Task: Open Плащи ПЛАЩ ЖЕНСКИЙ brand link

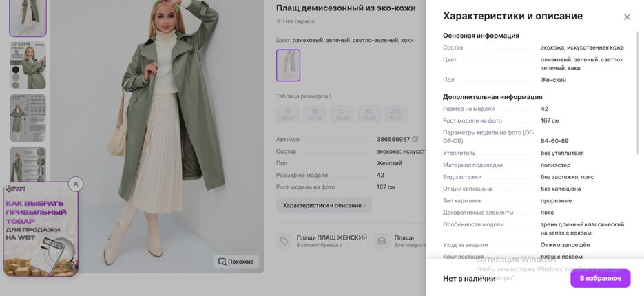Action: pos(331,237)
